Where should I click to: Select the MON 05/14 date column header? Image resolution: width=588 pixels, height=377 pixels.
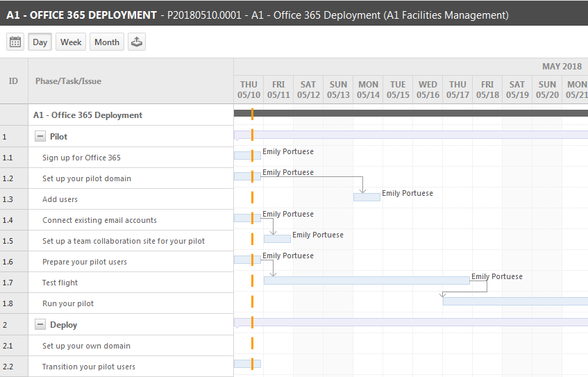(x=368, y=90)
